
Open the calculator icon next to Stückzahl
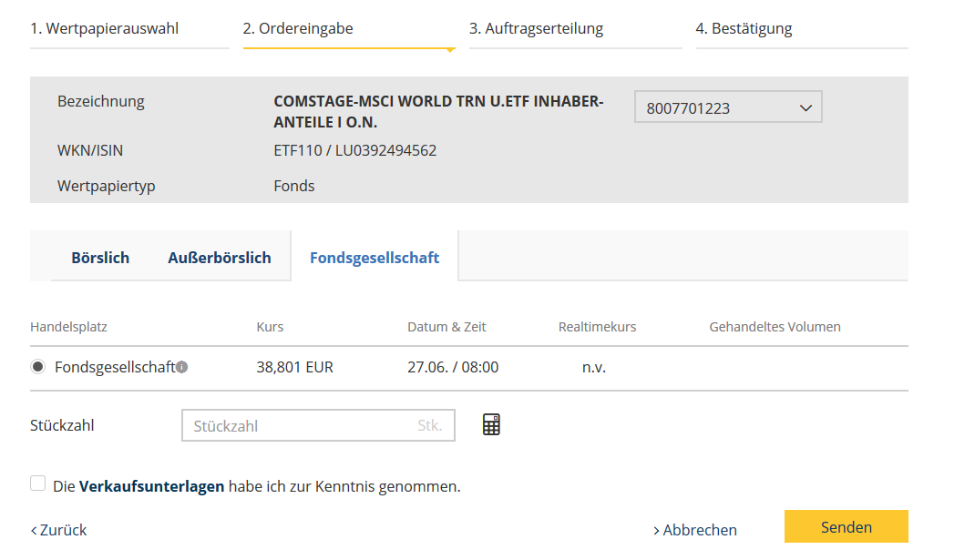(x=491, y=424)
